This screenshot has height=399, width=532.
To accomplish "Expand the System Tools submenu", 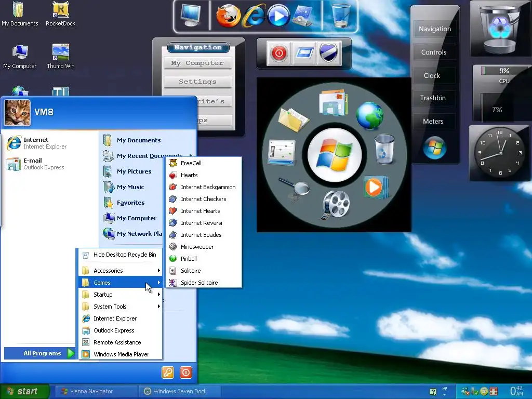I will click(x=121, y=307).
